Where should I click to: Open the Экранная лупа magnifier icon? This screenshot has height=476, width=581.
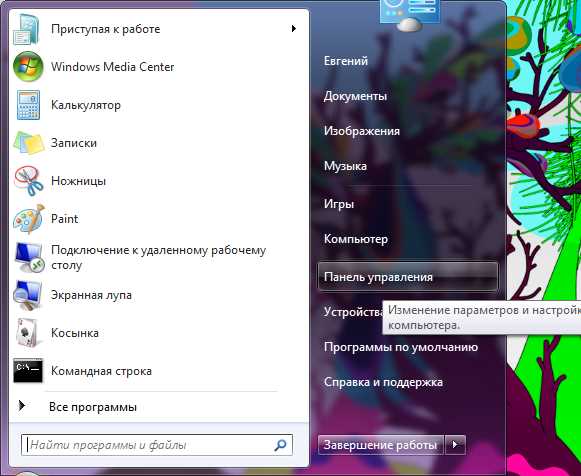click(28, 295)
